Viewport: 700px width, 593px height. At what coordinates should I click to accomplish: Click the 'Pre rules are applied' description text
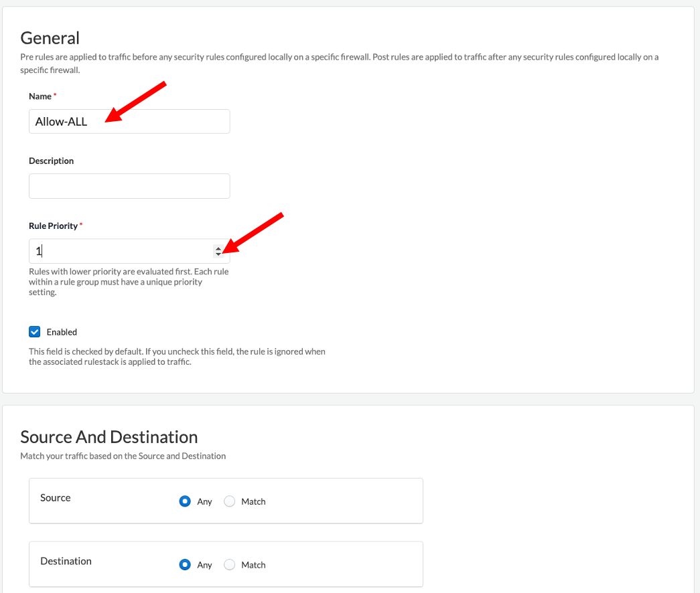point(340,64)
